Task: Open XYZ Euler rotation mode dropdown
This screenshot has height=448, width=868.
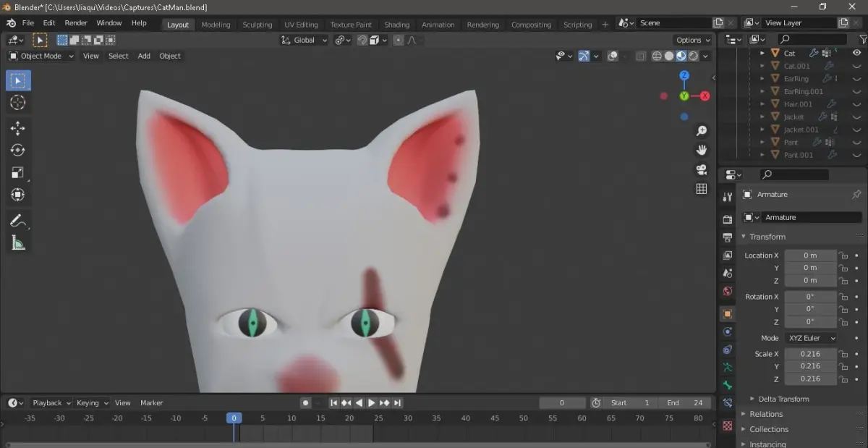Action: (812, 338)
